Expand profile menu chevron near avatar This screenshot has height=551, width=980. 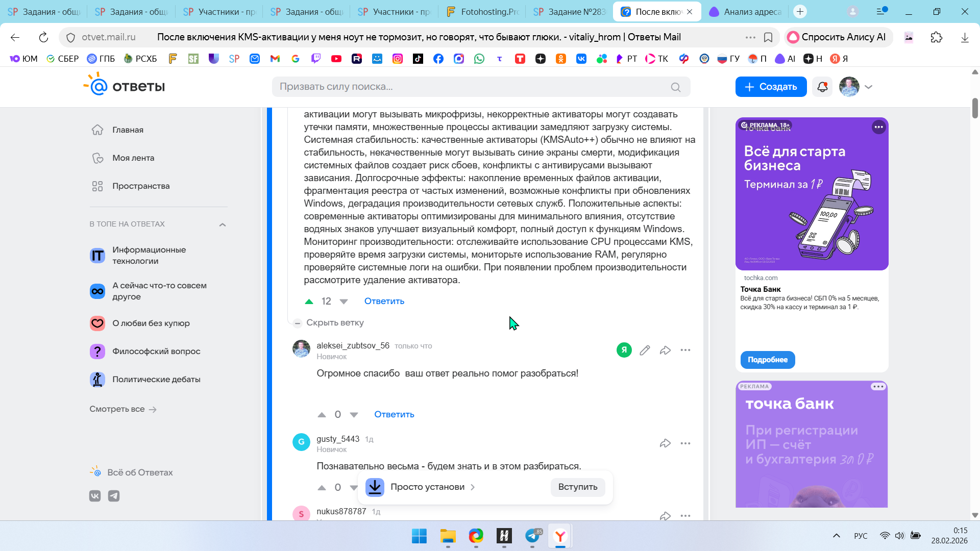point(868,87)
